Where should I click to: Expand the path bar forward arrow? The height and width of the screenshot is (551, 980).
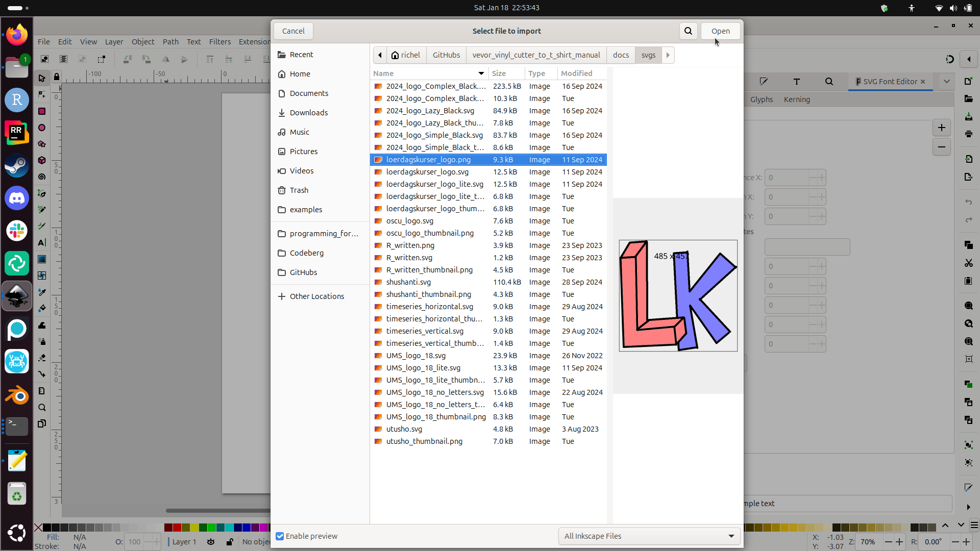coord(668,55)
